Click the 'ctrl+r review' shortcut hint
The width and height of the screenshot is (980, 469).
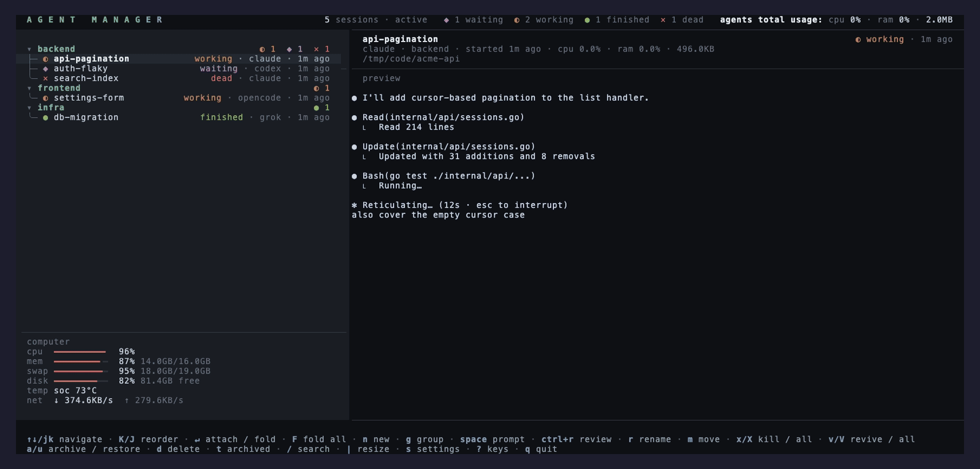[x=576, y=440]
